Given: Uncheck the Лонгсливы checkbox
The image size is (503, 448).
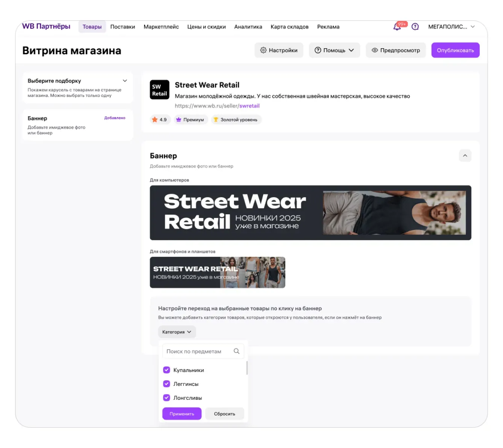Looking at the screenshot, I should click(167, 398).
